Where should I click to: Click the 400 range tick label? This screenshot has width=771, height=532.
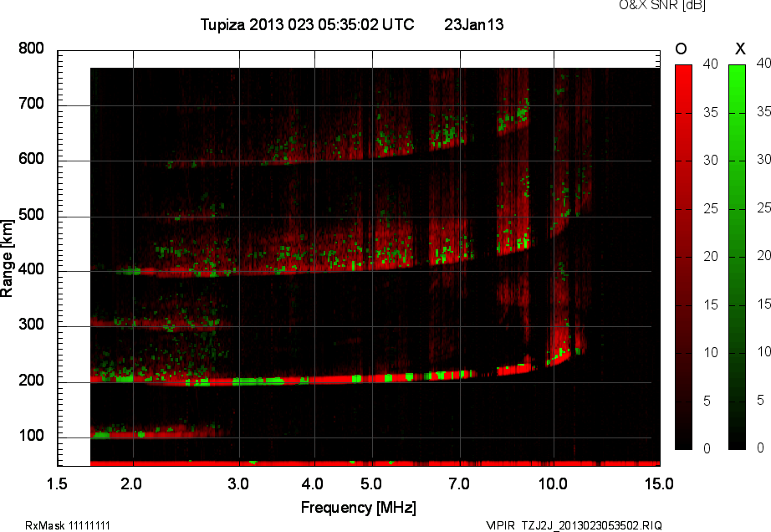coord(31,269)
